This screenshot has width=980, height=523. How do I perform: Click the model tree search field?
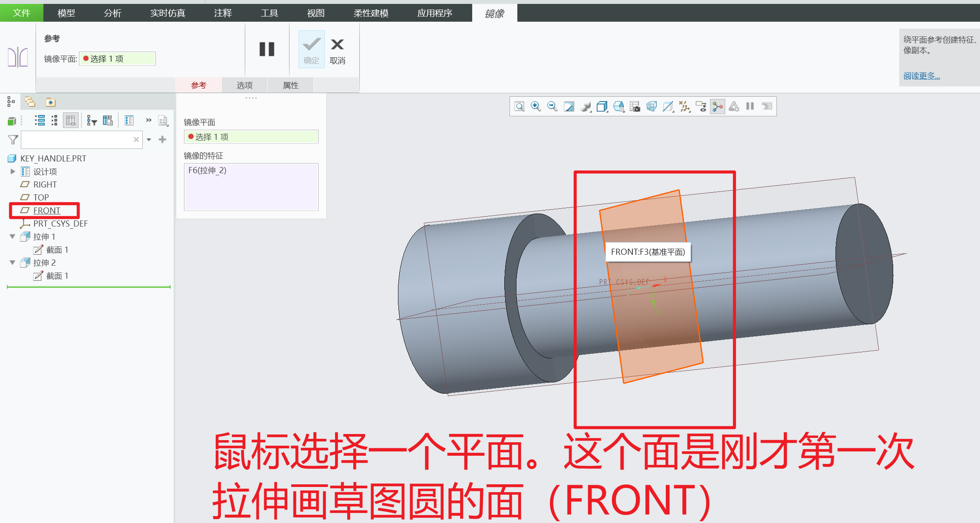tap(76, 140)
